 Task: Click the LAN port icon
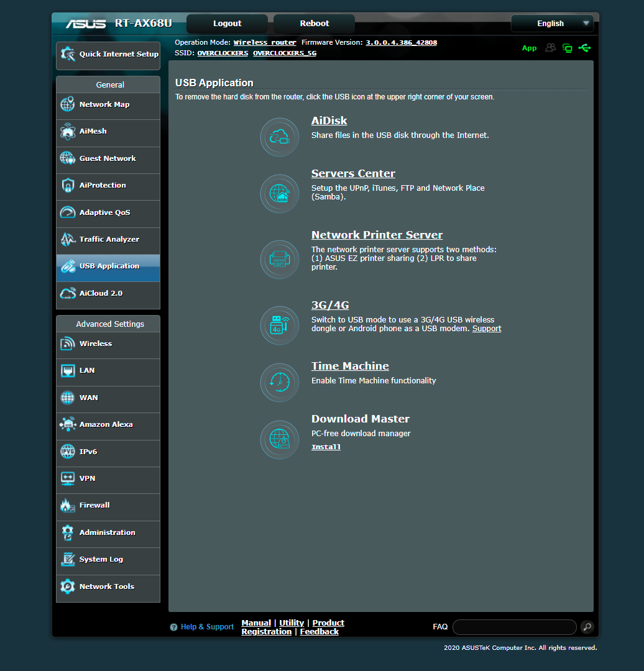coord(68,370)
